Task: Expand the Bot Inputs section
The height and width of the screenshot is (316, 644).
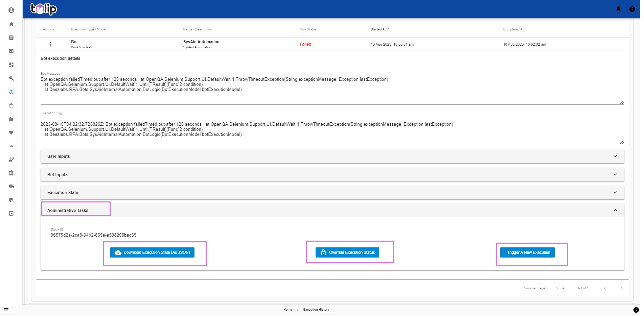Action: click(x=332, y=175)
